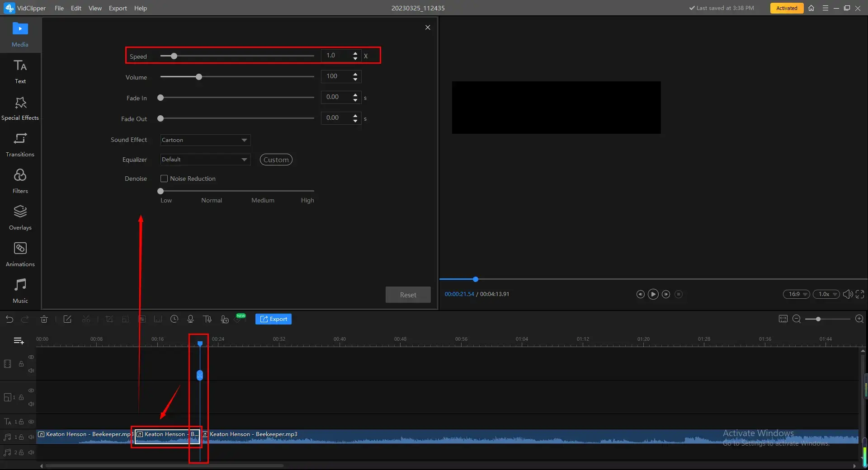The image size is (868, 470).
Task: Open the 16:9 aspect ratio dropdown
Action: point(796,294)
